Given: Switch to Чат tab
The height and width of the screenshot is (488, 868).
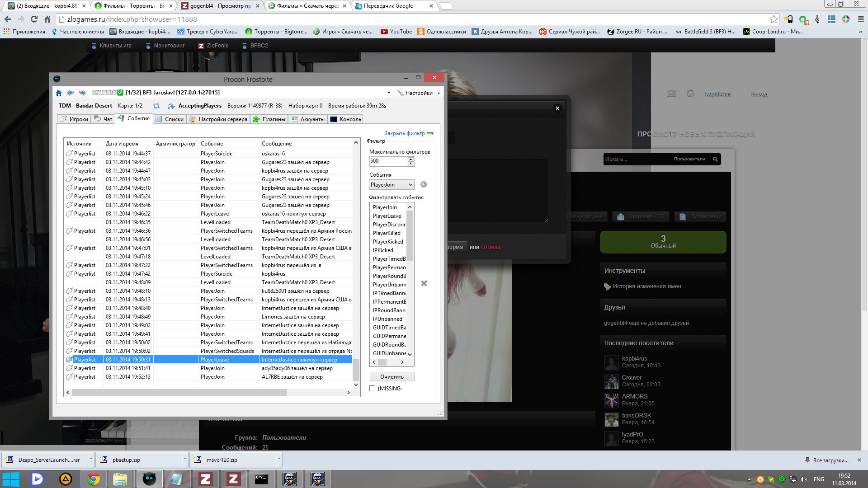Looking at the screenshot, I should pos(103,119).
